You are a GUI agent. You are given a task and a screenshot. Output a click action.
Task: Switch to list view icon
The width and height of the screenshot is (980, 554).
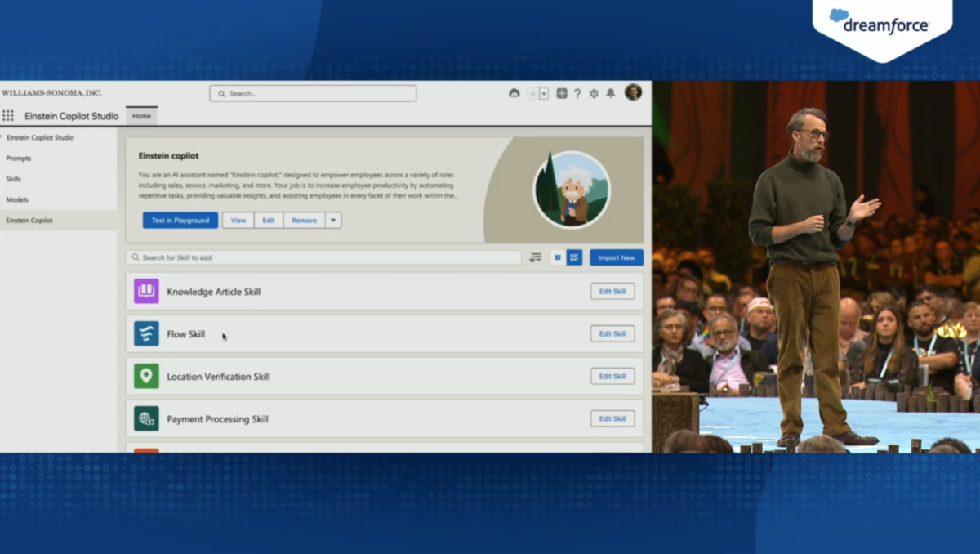pos(574,257)
